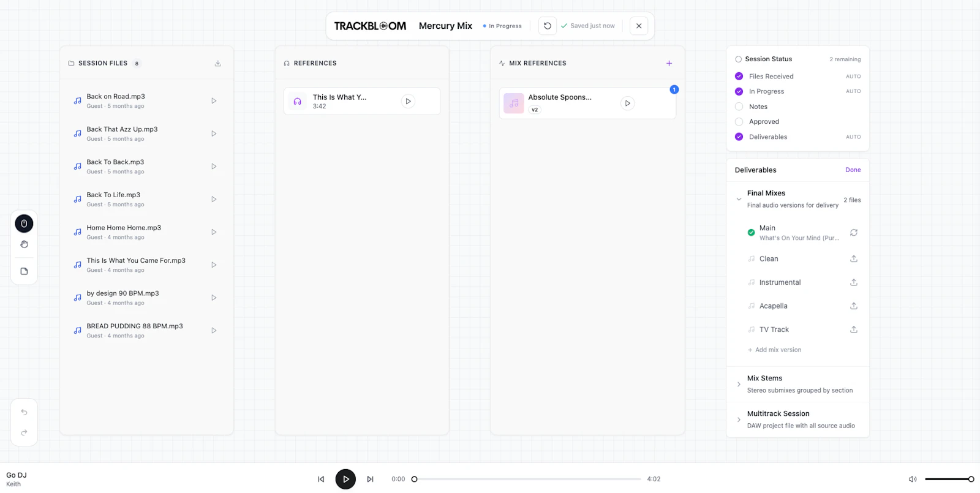Expand the Mix Stems section
Screen dimensions: 980x493
pos(739,385)
